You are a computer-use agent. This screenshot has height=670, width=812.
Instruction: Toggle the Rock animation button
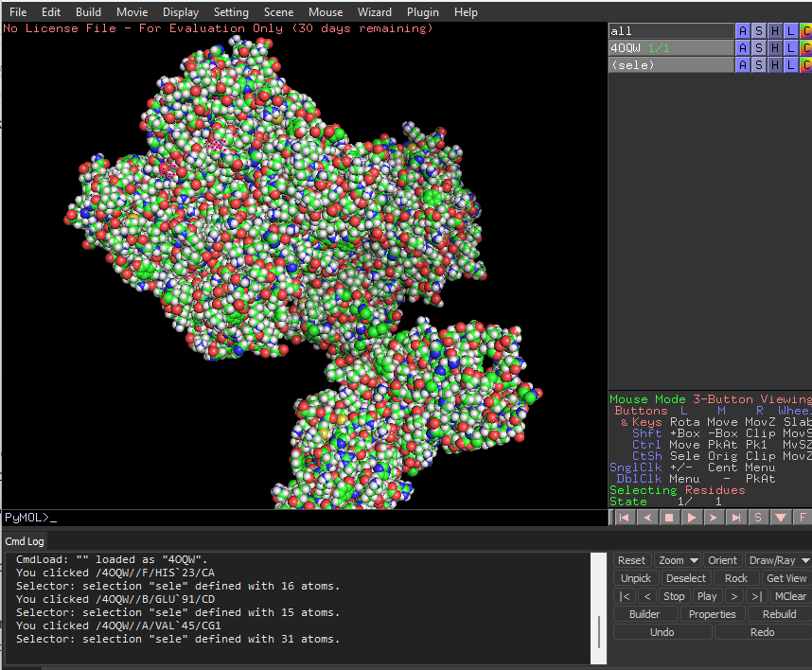[735, 578]
